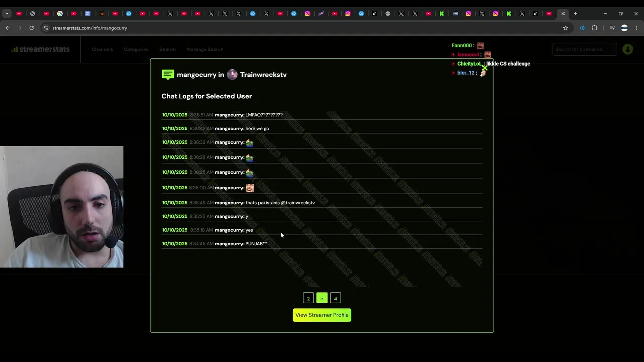The image size is (644, 362).
Task: Click the 8:36:51 AM timestamp
Action: click(x=201, y=115)
